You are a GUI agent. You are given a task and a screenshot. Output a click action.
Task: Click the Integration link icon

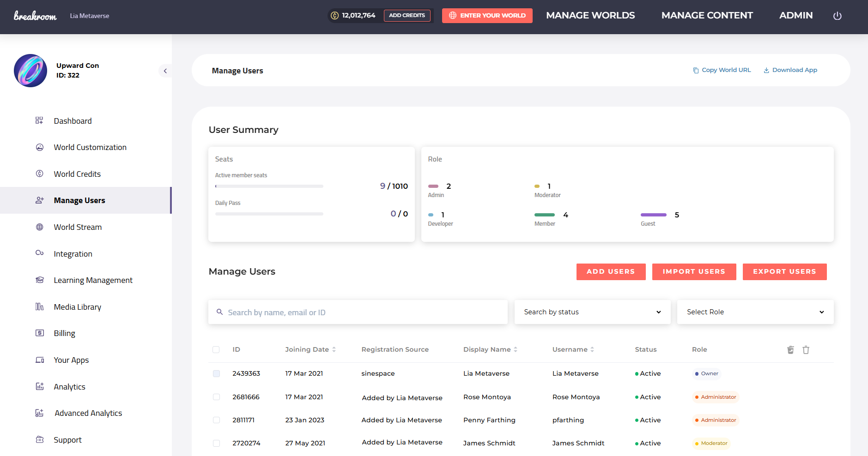coord(40,253)
